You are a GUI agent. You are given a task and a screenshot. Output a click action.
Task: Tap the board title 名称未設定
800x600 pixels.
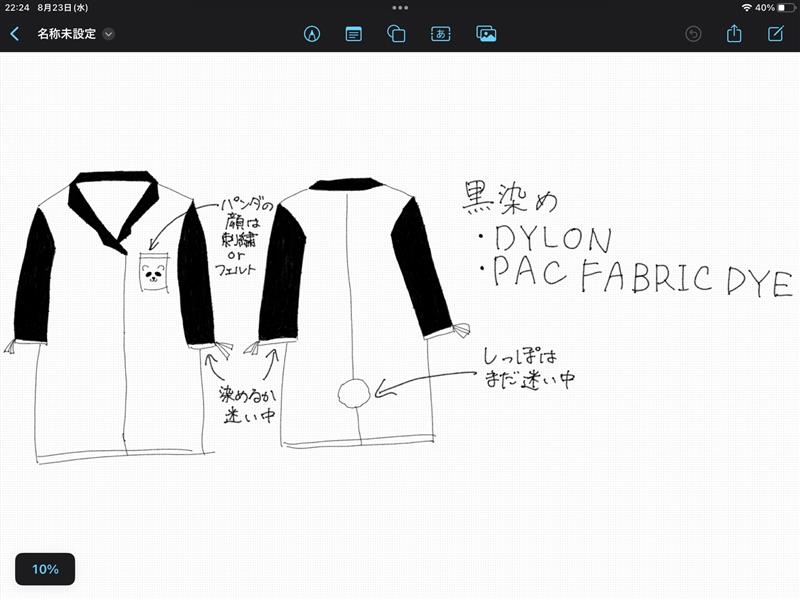(x=66, y=34)
